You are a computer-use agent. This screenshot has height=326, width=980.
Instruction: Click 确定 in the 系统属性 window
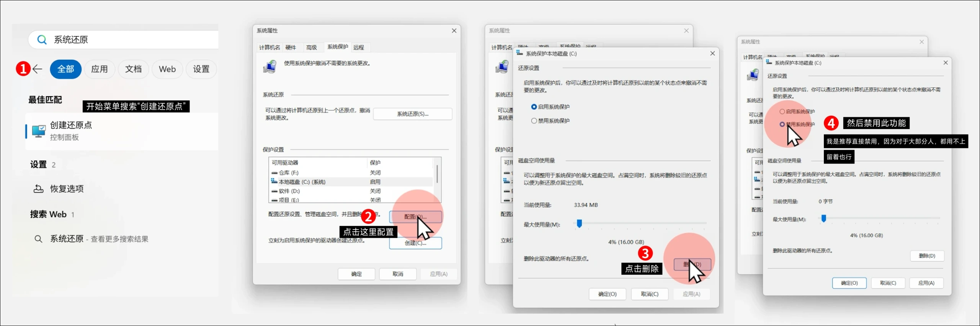click(x=356, y=274)
